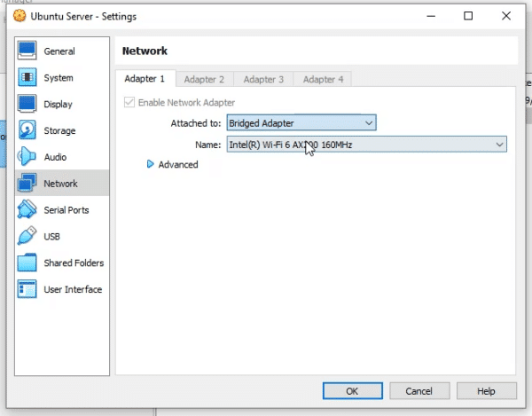Open the Attached to dropdown
Image resolution: width=532 pixels, height=416 pixels.
(301, 123)
